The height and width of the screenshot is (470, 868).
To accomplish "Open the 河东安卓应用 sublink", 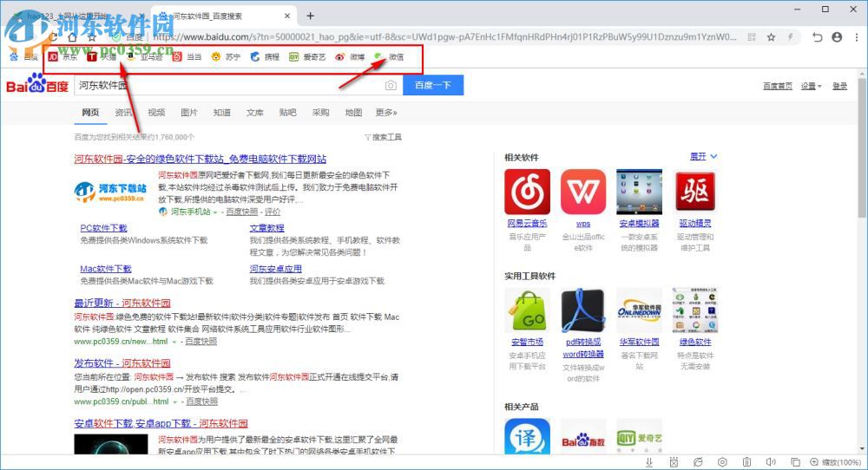I will [x=275, y=269].
